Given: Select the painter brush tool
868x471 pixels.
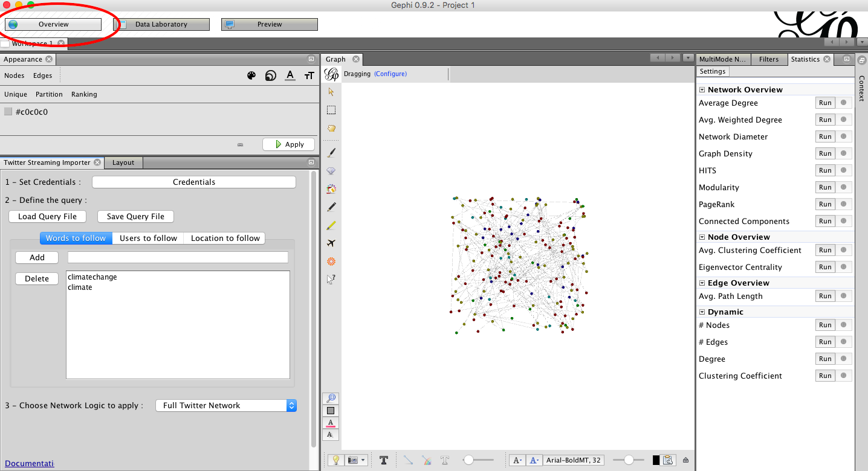Looking at the screenshot, I should tap(331, 153).
